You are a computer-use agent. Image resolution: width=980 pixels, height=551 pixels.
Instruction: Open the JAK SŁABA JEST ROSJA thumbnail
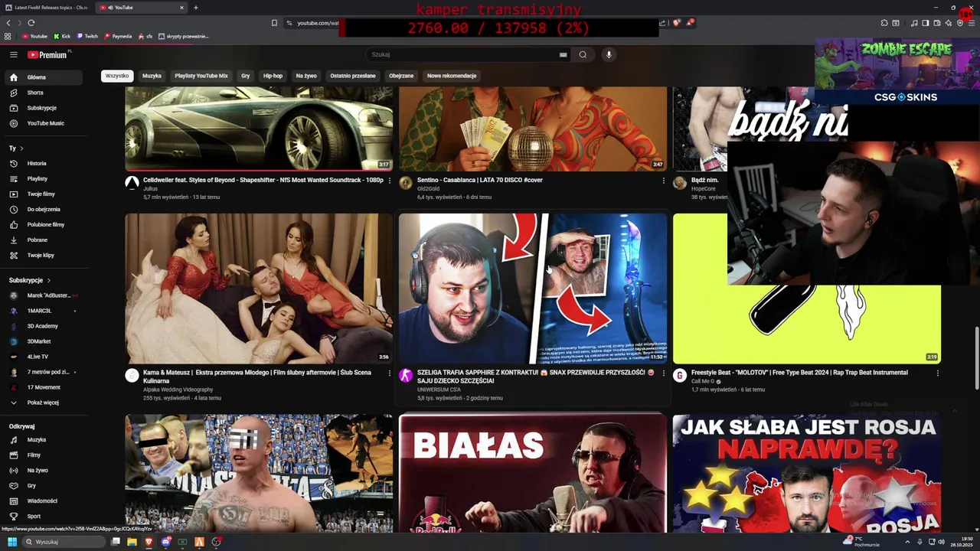pos(806,473)
